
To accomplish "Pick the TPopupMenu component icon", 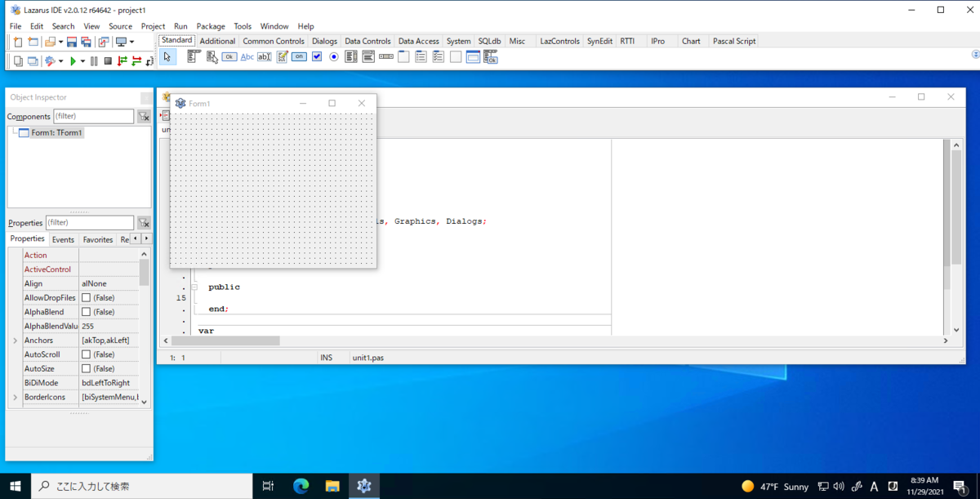I will pos(212,57).
